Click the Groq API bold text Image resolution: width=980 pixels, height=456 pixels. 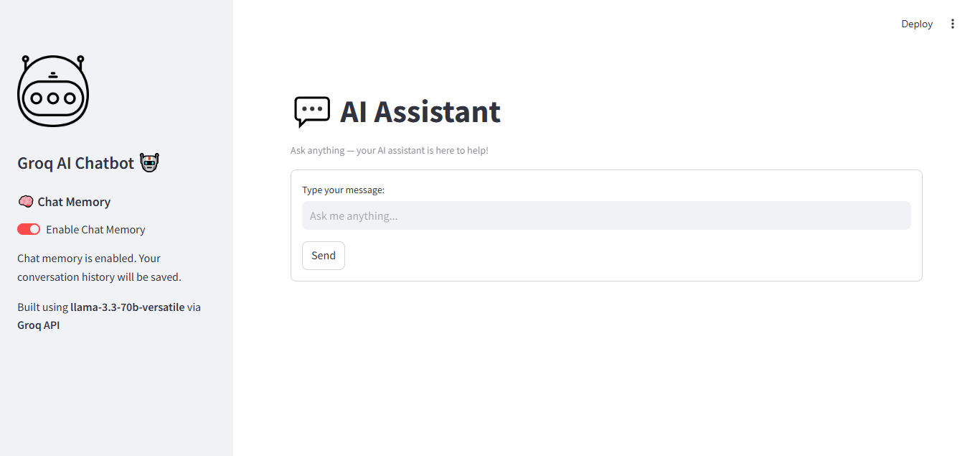tap(38, 325)
